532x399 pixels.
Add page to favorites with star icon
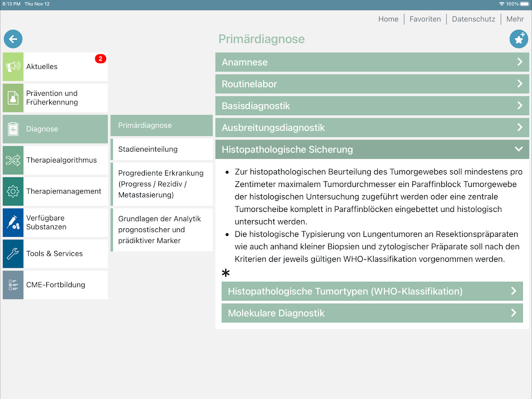(x=519, y=39)
